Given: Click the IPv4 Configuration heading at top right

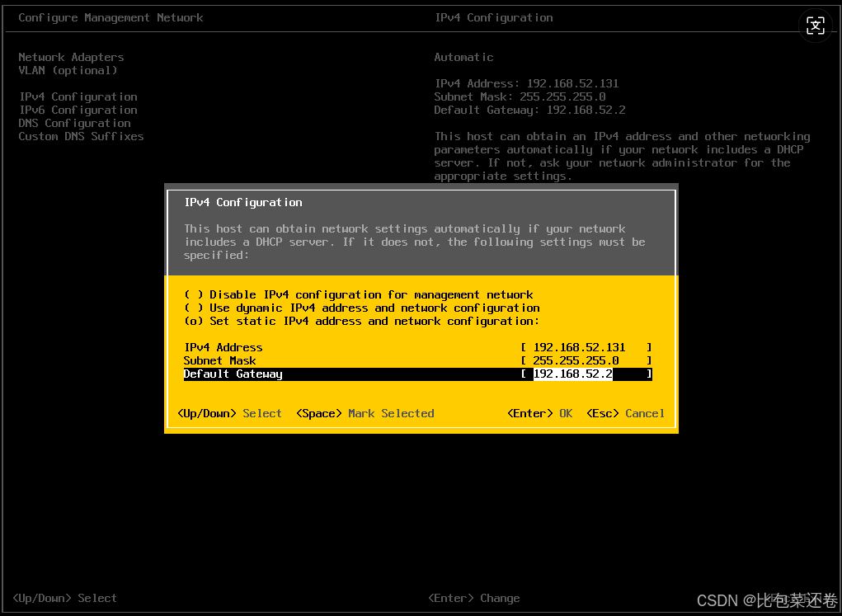Looking at the screenshot, I should pyautogui.click(x=493, y=17).
